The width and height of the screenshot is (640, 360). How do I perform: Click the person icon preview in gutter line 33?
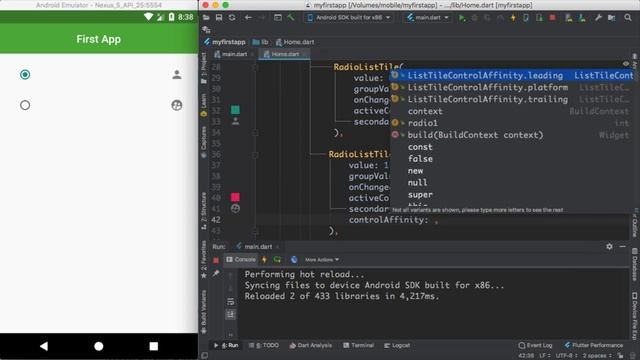236,121
